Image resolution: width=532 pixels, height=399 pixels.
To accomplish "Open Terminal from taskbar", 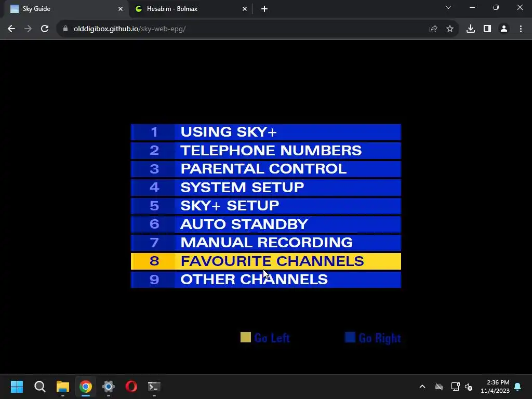I will coord(154,387).
